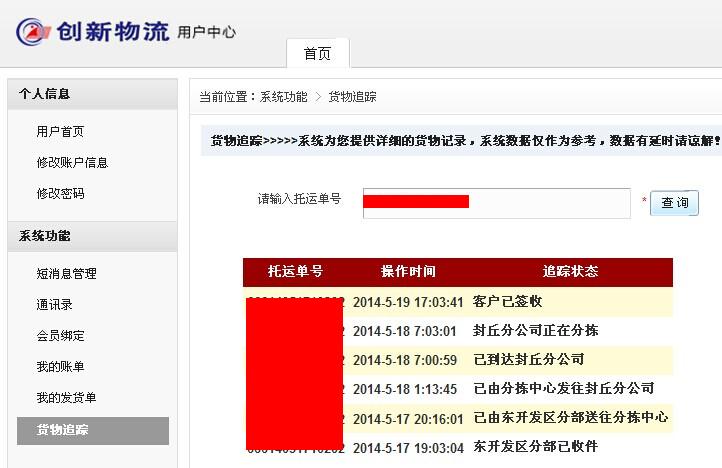Go to 修改密码 page
This screenshot has height=468, width=722.
coord(60,193)
